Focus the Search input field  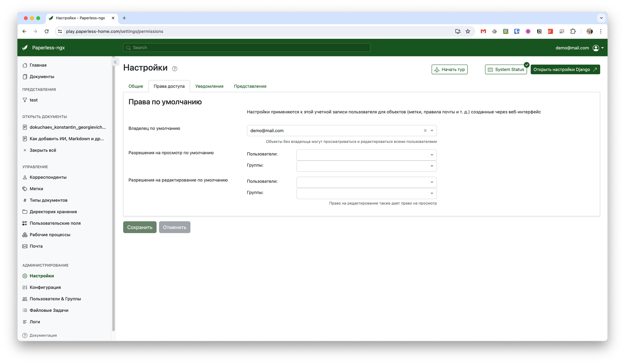247,47
